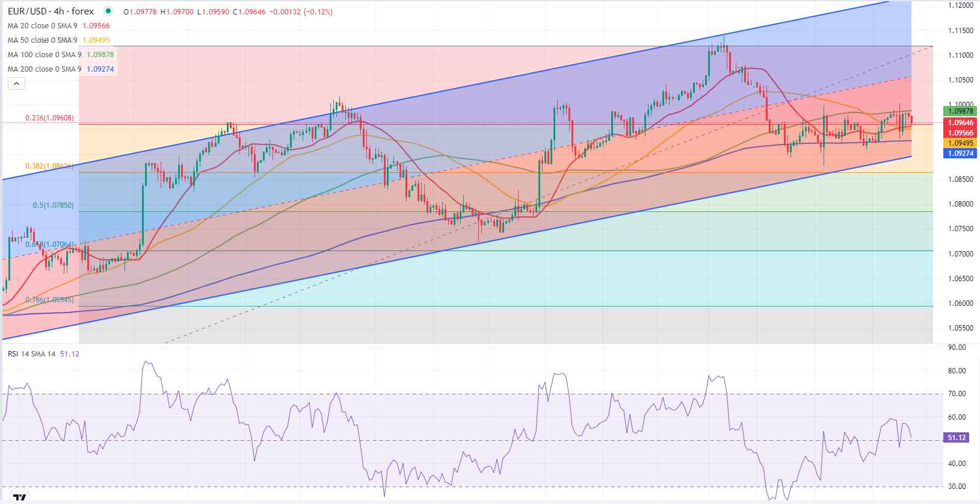Click the MA 100 value 1.09878 in legend
Image resolution: width=980 pixels, height=504 pixels.
pos(100,55)
